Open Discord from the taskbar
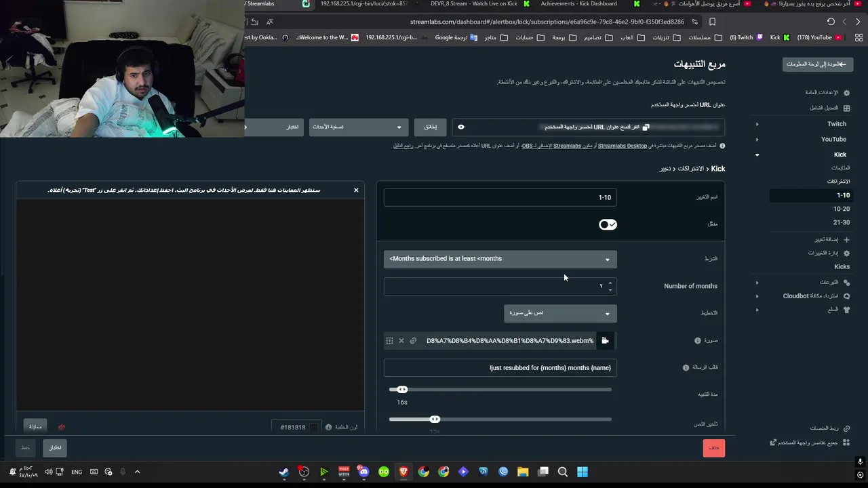 coord(363,472)
